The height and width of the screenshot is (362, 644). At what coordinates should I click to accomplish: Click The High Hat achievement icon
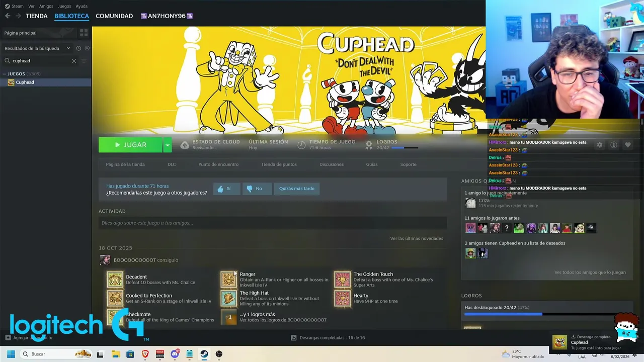[x=228, y=298]
